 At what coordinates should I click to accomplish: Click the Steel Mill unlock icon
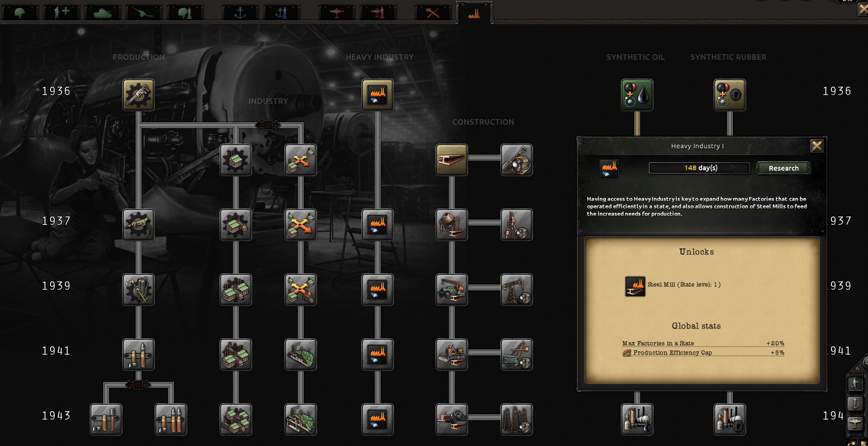click(x=635, y=286)
